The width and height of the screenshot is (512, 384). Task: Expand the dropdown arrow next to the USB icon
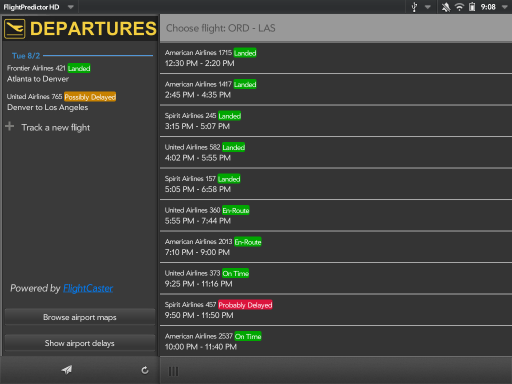(x=428, y=7)
